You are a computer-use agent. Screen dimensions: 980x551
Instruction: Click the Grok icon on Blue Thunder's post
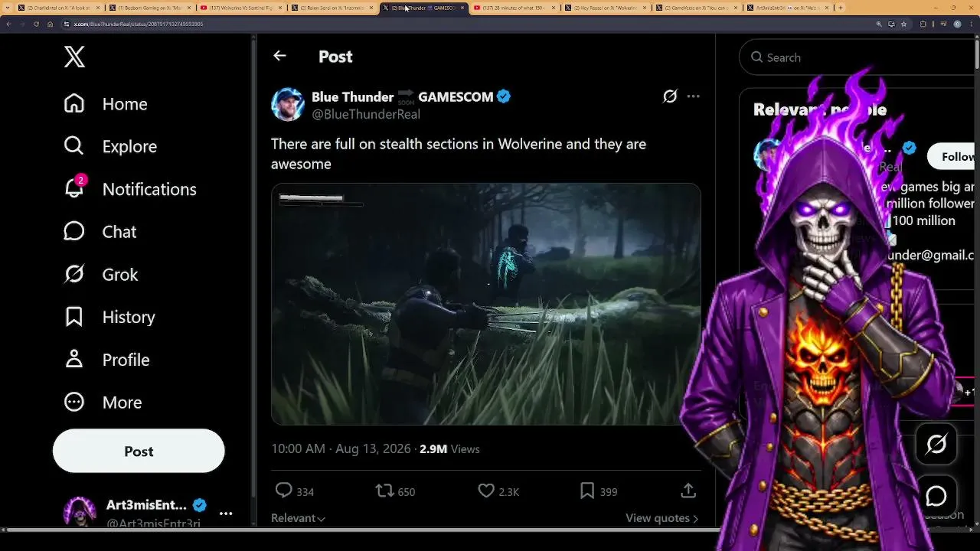[x=670, y=96]
